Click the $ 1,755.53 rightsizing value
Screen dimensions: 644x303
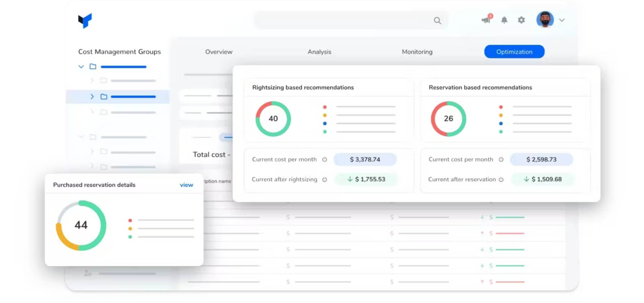point(366,179)
